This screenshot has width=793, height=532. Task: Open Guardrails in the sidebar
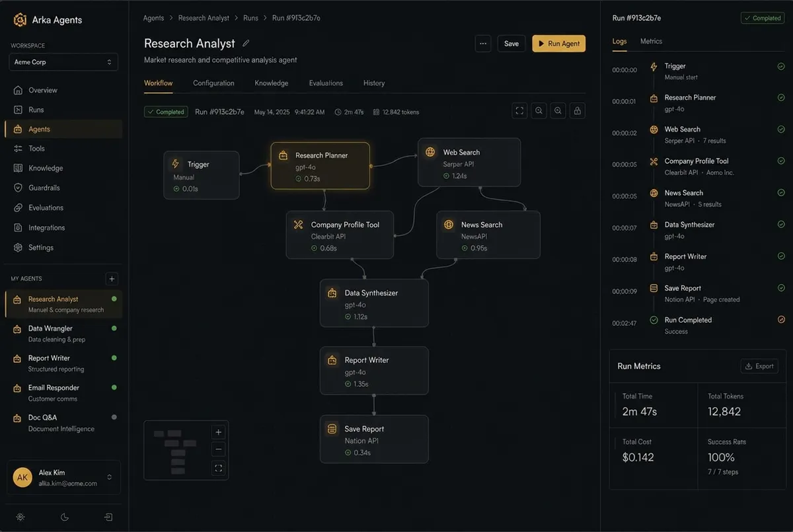coord(63,188)
